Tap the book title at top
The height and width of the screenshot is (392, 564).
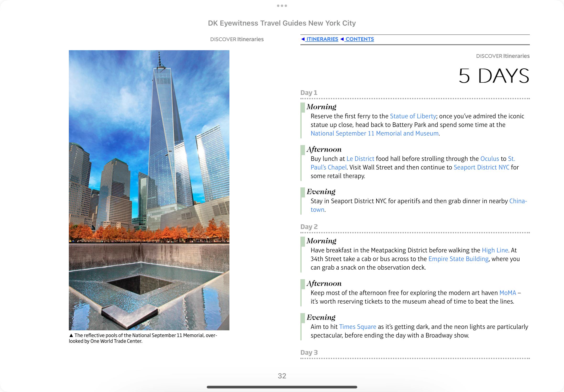pos(282,23)
